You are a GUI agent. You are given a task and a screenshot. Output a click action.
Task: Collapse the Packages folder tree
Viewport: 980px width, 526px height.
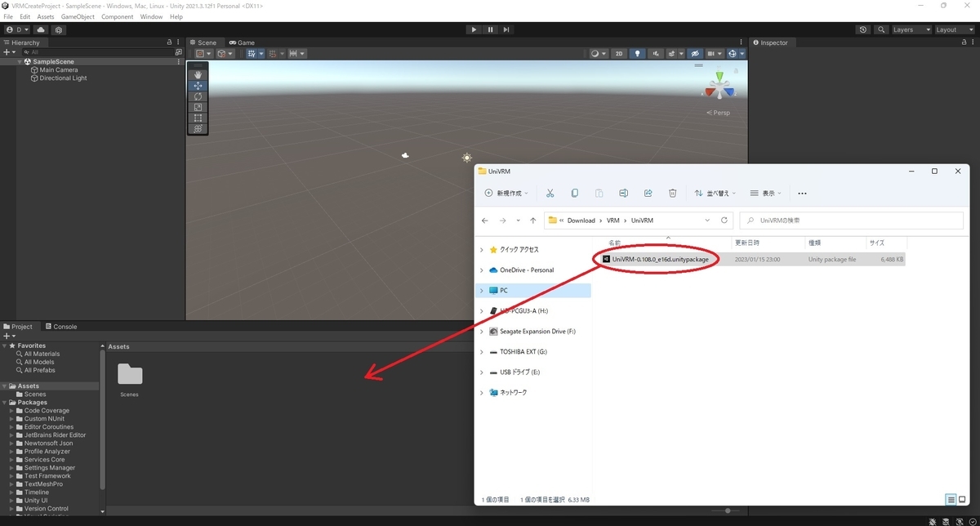coord(5,403)
